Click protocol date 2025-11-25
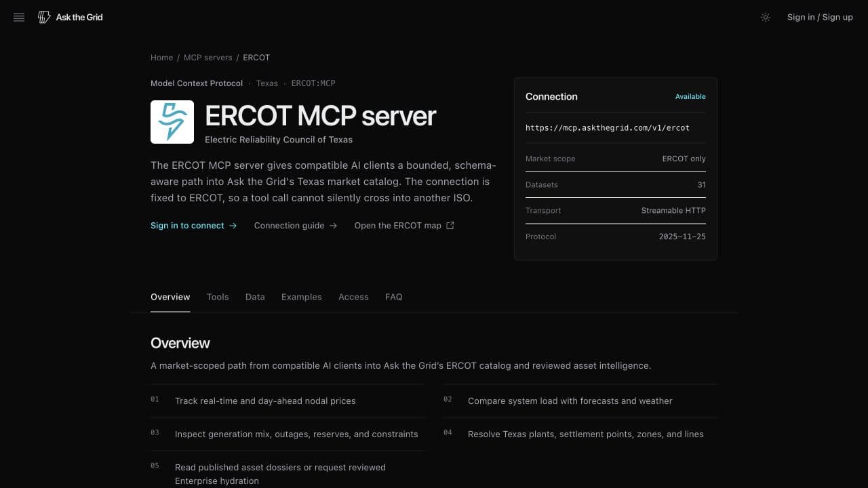 (x=682, y=237)
